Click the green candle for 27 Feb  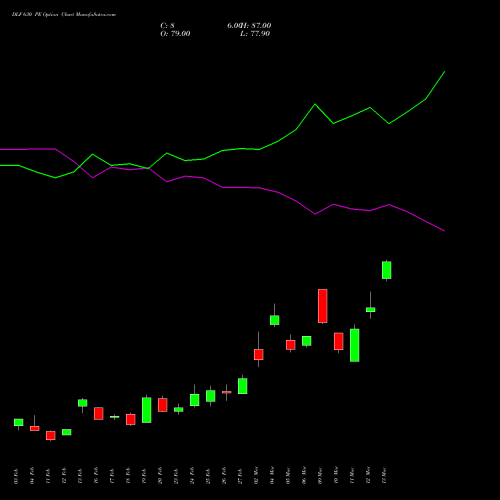coord(243,386)
